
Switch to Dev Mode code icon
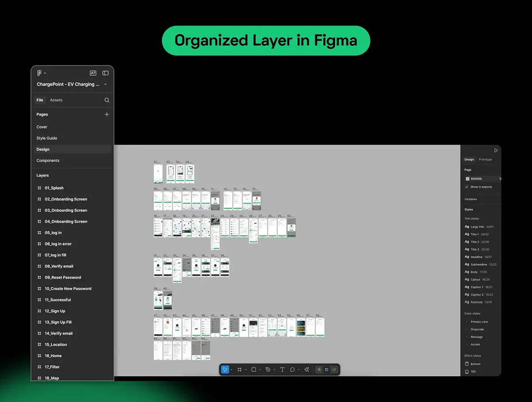[334, 370]
